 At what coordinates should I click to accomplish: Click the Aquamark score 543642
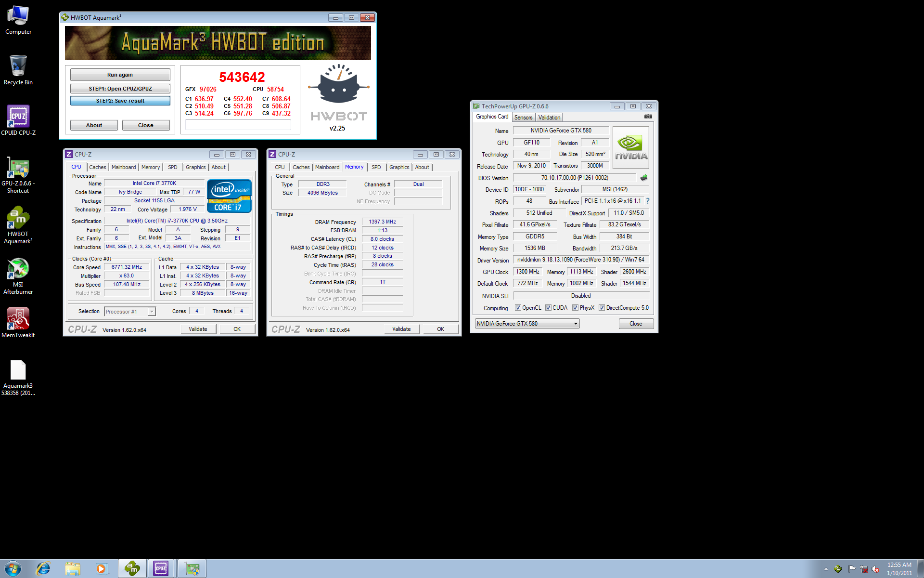click(242, 77)
